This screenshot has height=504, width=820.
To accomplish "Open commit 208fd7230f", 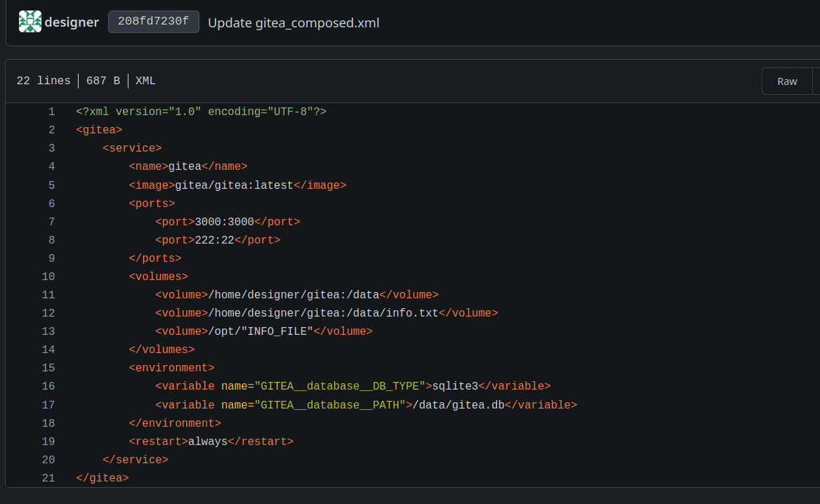I will tap(153, 22).
